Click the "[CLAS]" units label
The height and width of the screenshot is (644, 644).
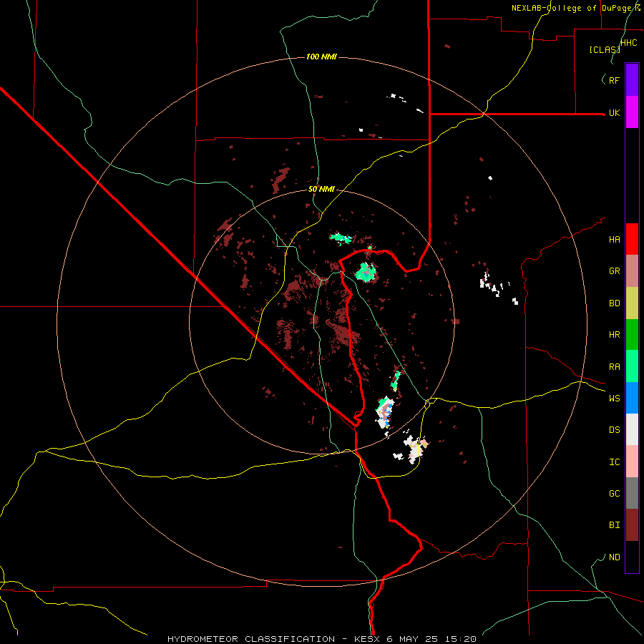pos(605,49)
